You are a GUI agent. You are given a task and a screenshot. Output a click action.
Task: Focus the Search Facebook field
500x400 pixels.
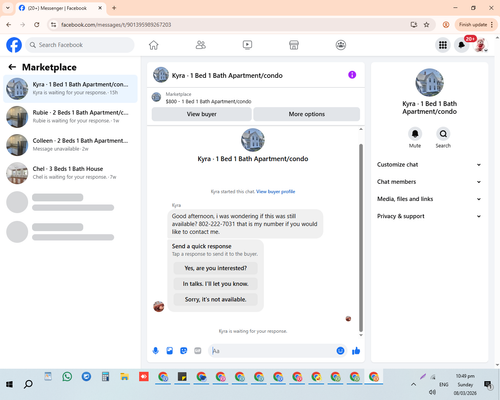click(80, 45)
